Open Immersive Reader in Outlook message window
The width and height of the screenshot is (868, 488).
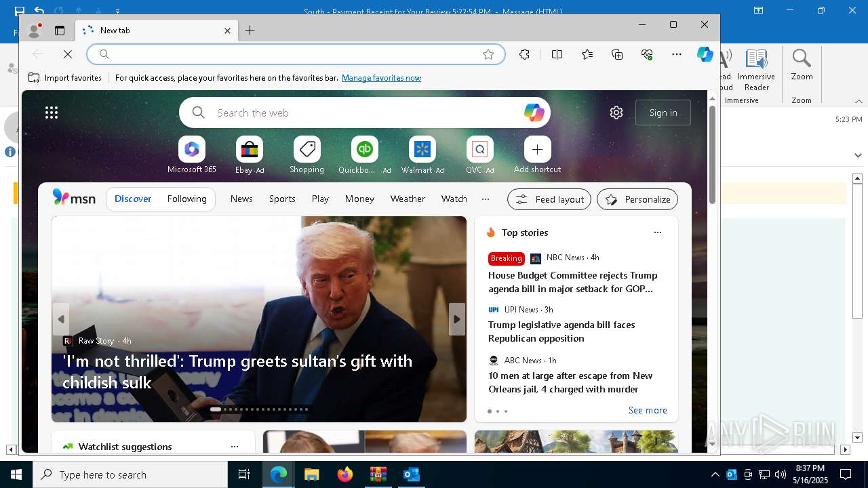pyautogui.click(x=756, y=70)
